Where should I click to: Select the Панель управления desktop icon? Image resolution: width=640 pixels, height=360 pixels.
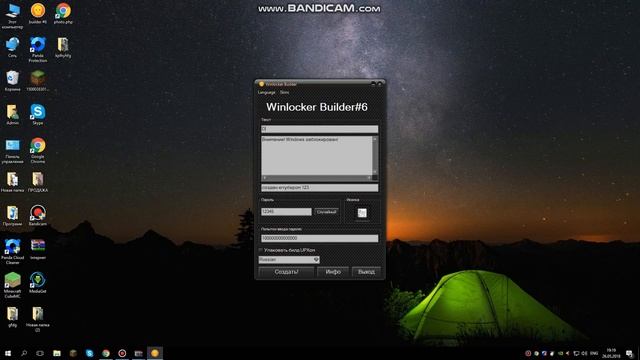(x=12, y=151)
